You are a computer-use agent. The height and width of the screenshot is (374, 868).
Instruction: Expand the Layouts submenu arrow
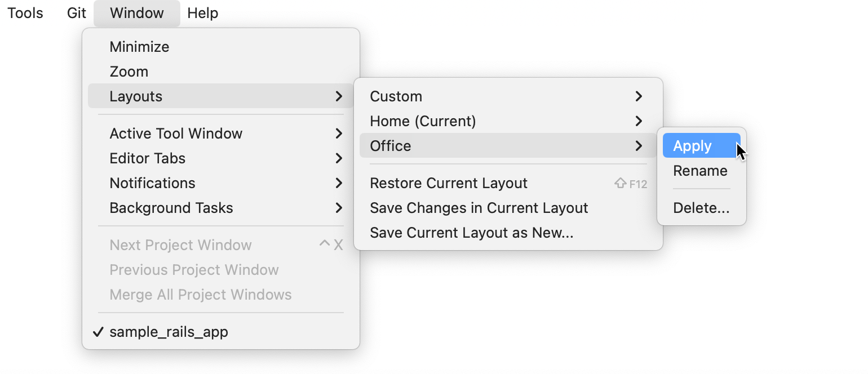tap(338, 96)
